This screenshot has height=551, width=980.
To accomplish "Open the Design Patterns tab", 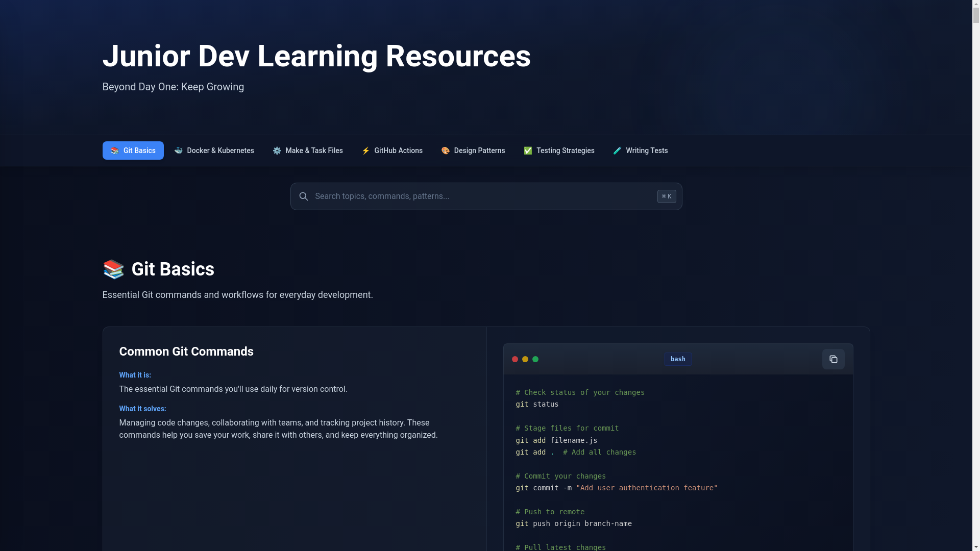I will click(479, 151).
